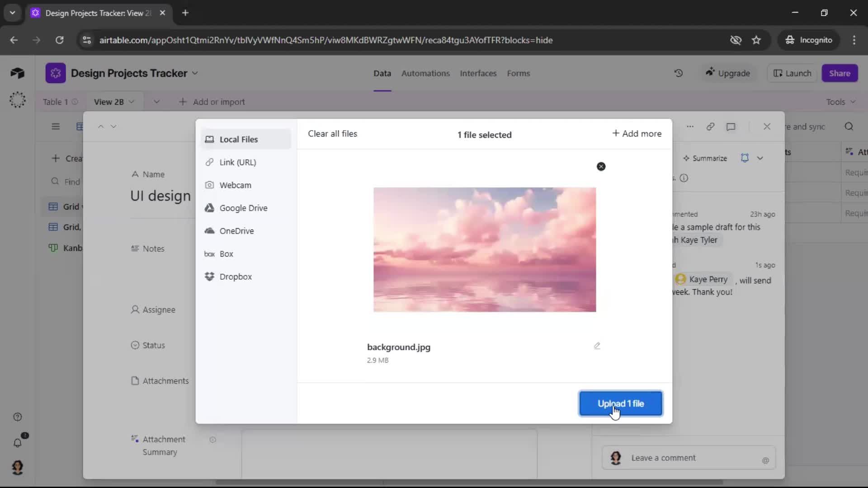Click the info icon in activity panel

684,178
